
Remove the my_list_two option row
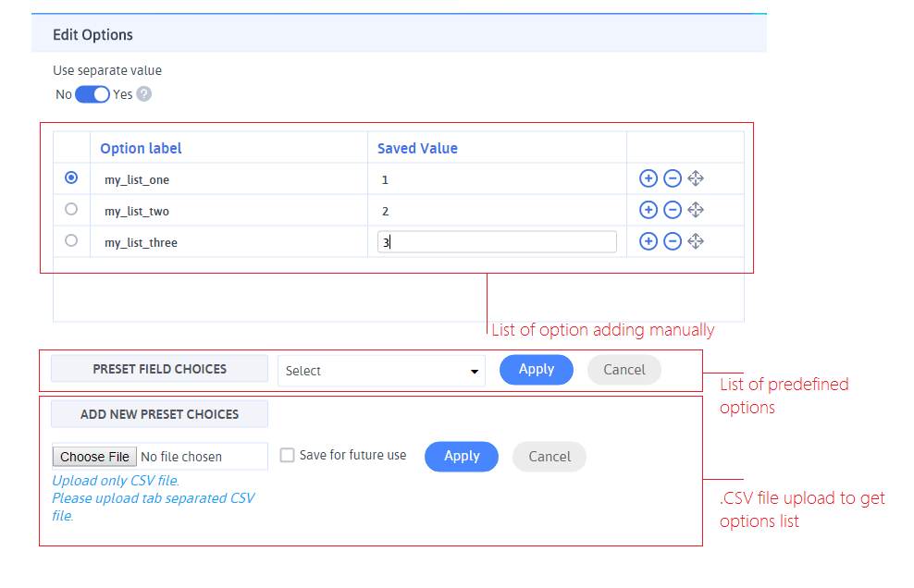pyautogui.click(x=673, y=209)
